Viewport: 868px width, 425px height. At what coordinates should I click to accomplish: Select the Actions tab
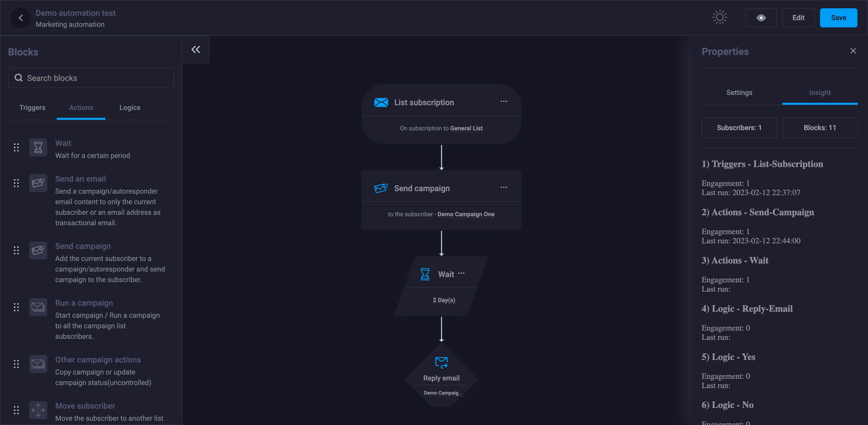point(81,108)
